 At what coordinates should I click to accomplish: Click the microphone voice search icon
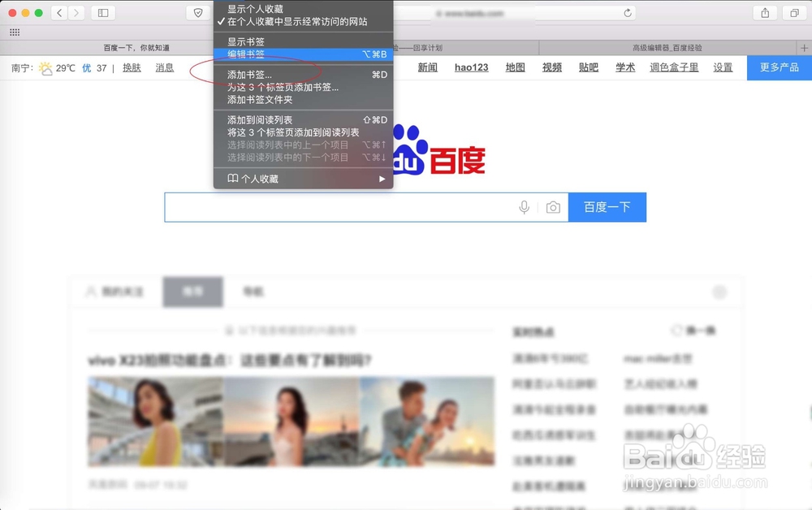(x=524, y=207)
